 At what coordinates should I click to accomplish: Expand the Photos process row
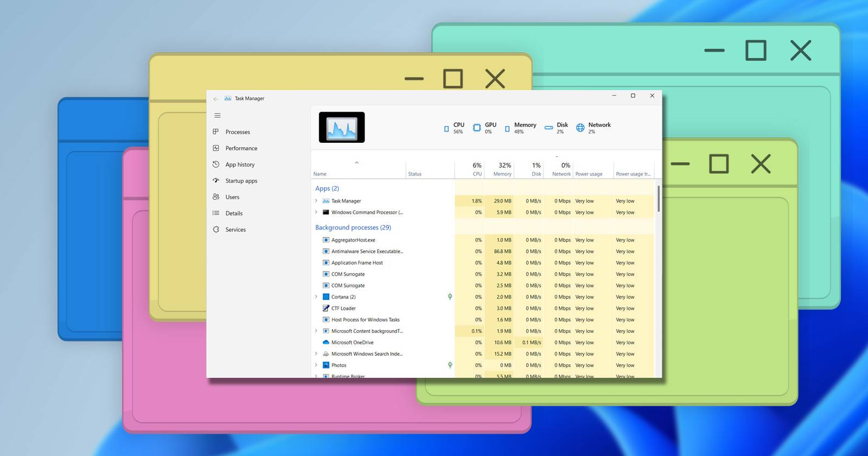[x=316, y=365]
